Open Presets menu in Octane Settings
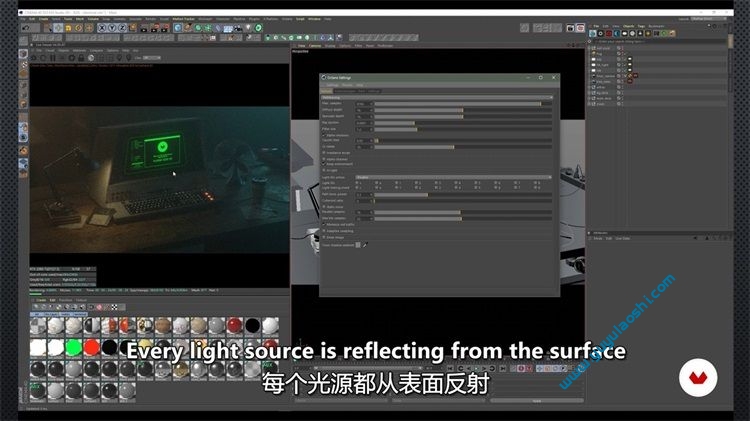750x421 pixels. click(x=347, y=85)
